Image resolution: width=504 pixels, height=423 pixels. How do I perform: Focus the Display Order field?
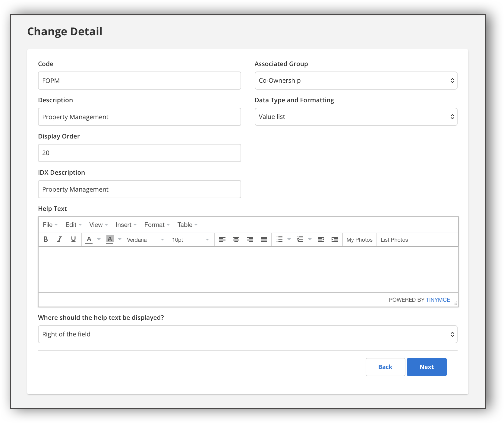click(140, 153)
